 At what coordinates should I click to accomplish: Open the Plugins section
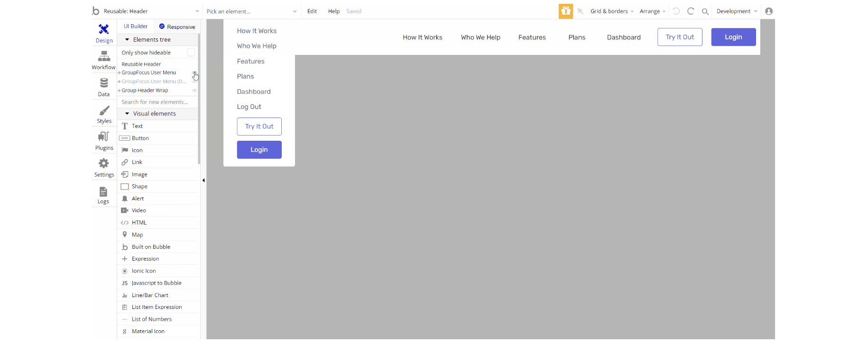(x=104, y=141)
